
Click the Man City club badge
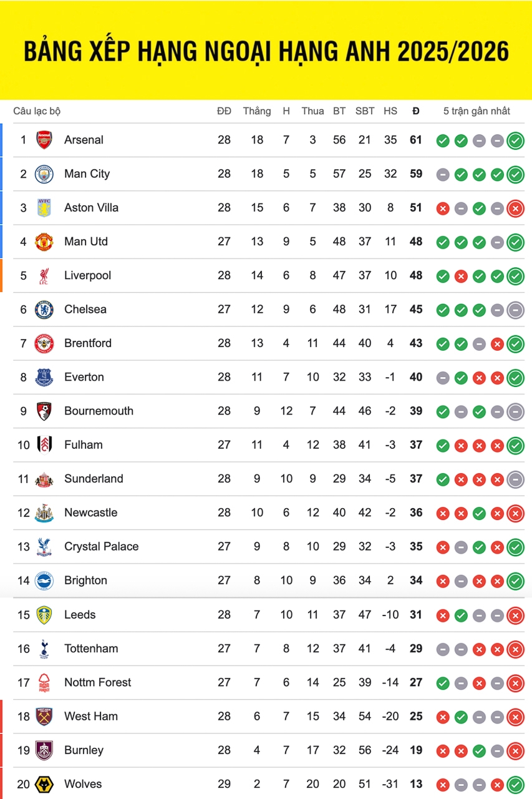tap(44, 174)
